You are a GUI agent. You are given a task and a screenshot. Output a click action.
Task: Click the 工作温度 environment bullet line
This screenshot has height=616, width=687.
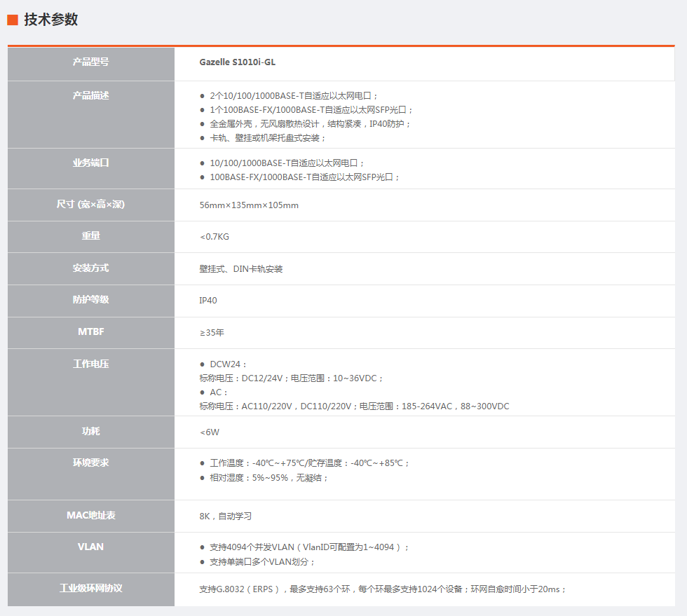[310, 463]
